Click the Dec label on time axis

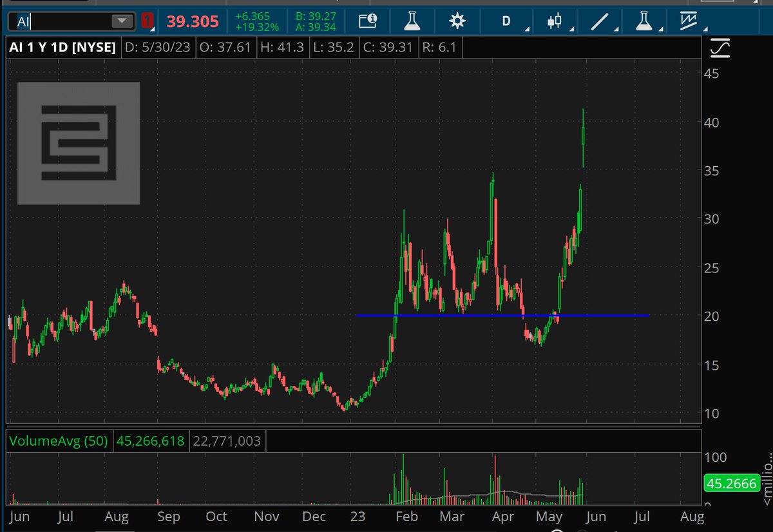pos(313,517)
